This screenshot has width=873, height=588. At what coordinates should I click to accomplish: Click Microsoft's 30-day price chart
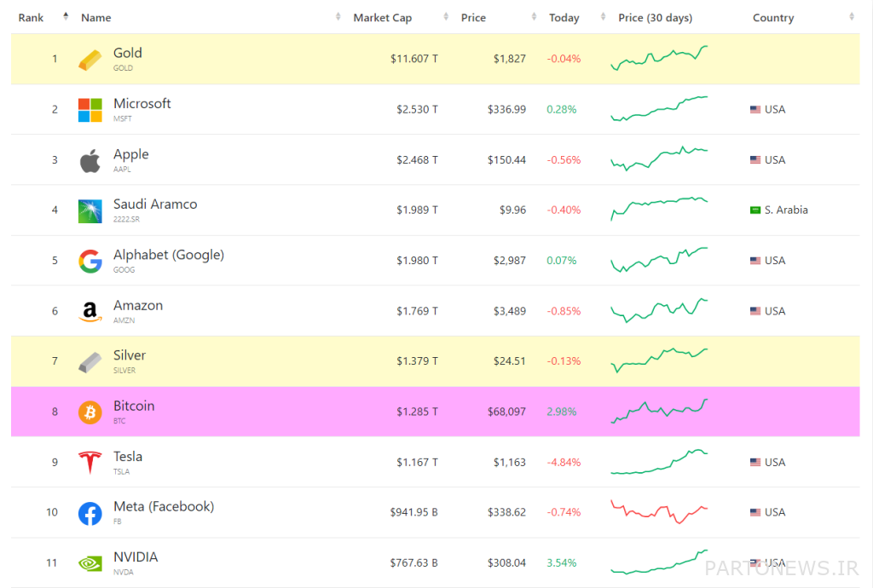click(659, 108)
